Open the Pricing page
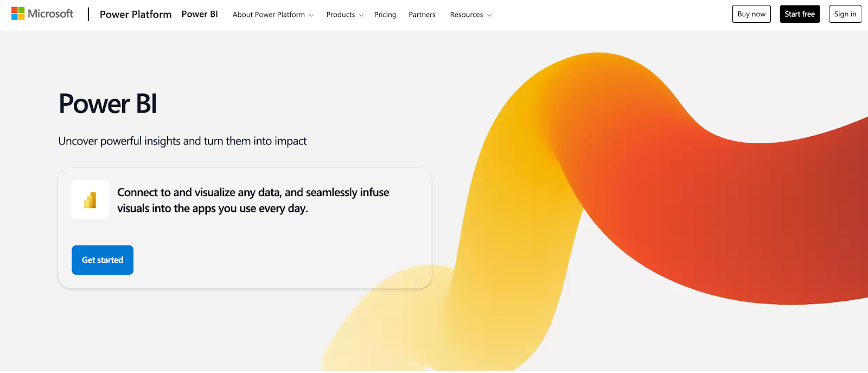This screenshot has height=373, width=868. coord(385,15)
